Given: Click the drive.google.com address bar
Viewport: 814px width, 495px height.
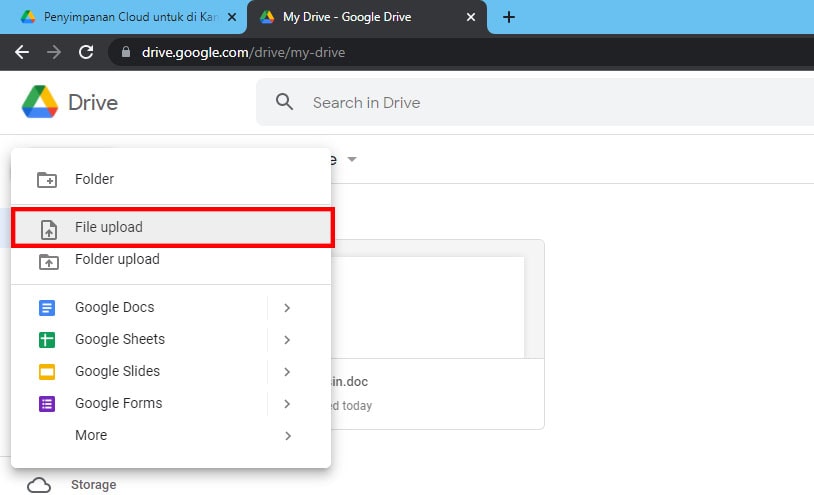Looking at the screenshot, I should tap(461, 52).
